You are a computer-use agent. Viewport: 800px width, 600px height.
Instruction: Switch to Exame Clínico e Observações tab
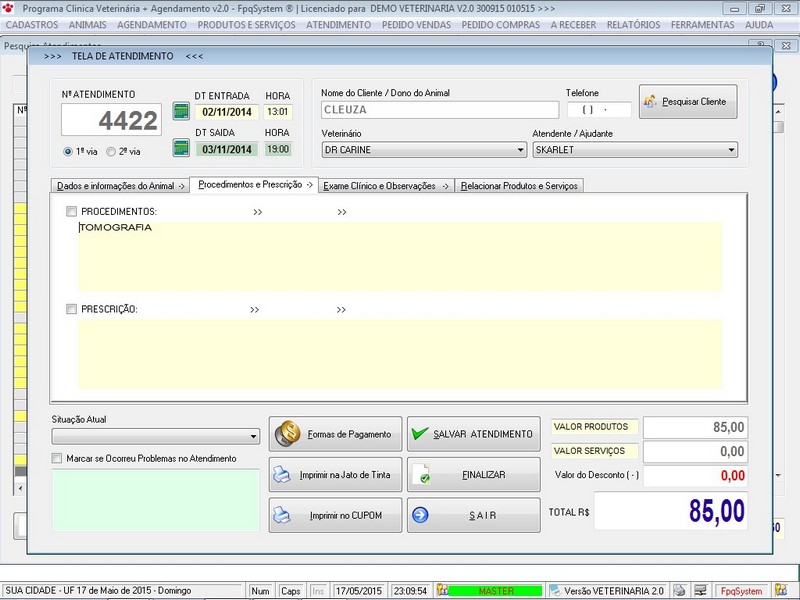pos(385,185)
